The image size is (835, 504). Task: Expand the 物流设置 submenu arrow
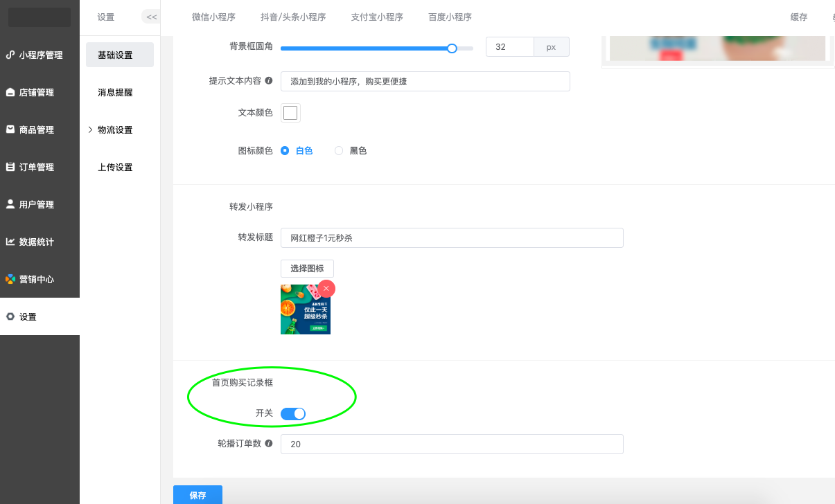90,129
